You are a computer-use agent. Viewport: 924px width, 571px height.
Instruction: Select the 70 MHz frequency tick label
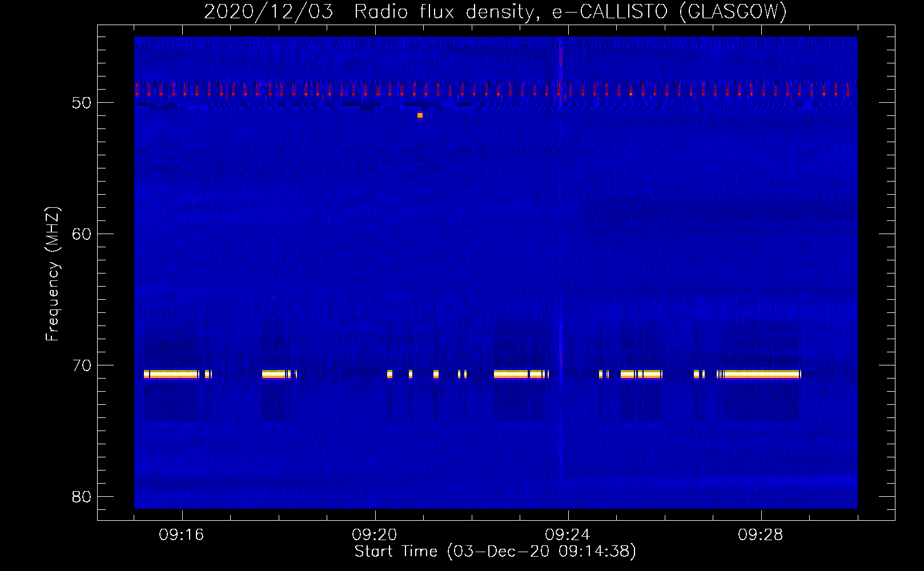82,365
